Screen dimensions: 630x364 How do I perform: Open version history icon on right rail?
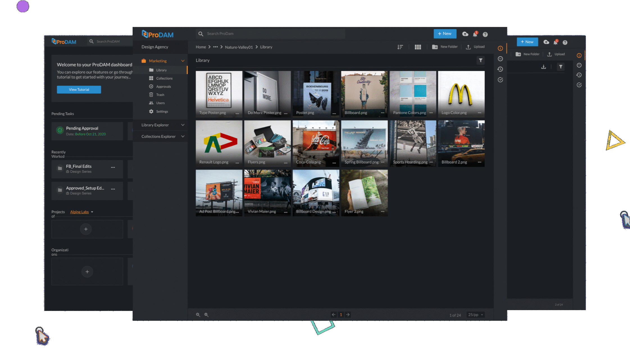(x=500, y=69)
